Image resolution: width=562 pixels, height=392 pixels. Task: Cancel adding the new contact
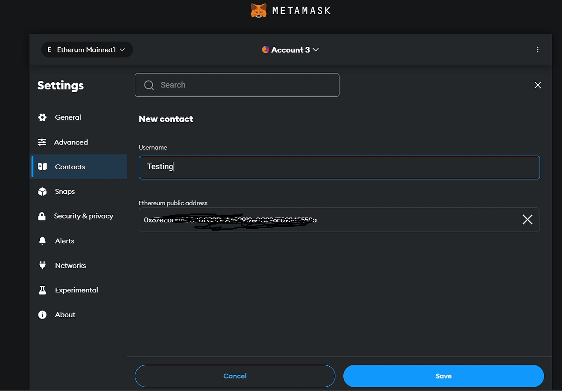(235, 376)
